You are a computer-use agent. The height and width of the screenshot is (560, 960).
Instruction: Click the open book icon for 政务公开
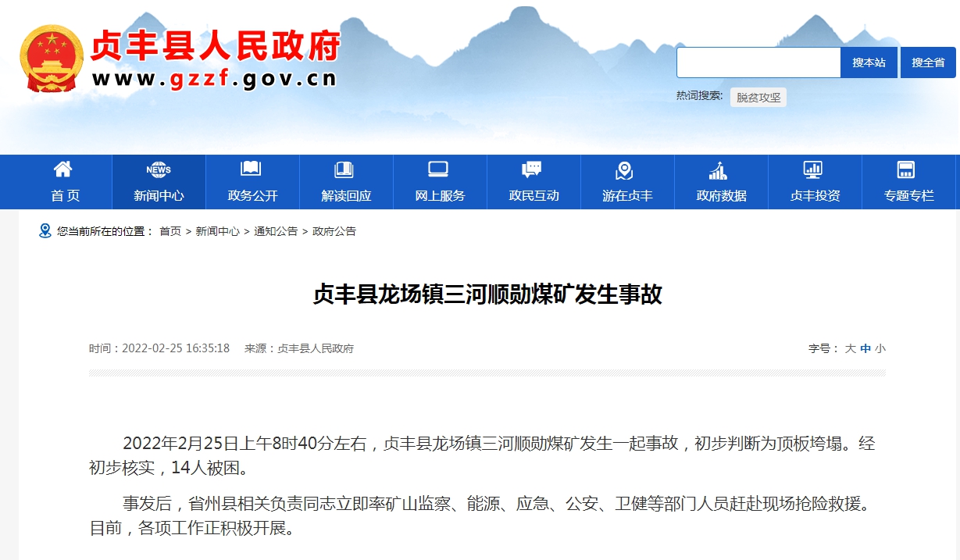[251, 169]
